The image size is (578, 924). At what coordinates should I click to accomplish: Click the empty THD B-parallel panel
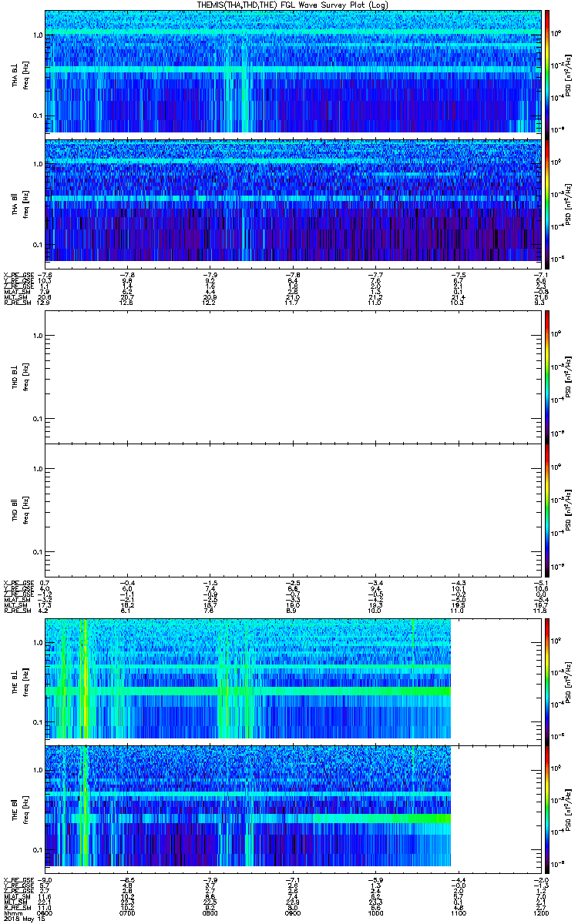click(x=294, y=510)
